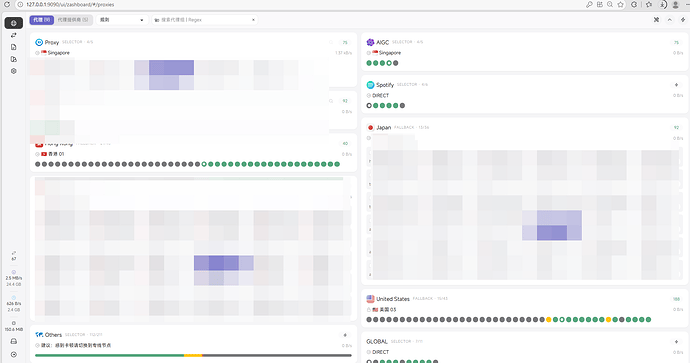Switch to the 代理提供商 tab
690x363 pixels.
click(x=73, y=20)
